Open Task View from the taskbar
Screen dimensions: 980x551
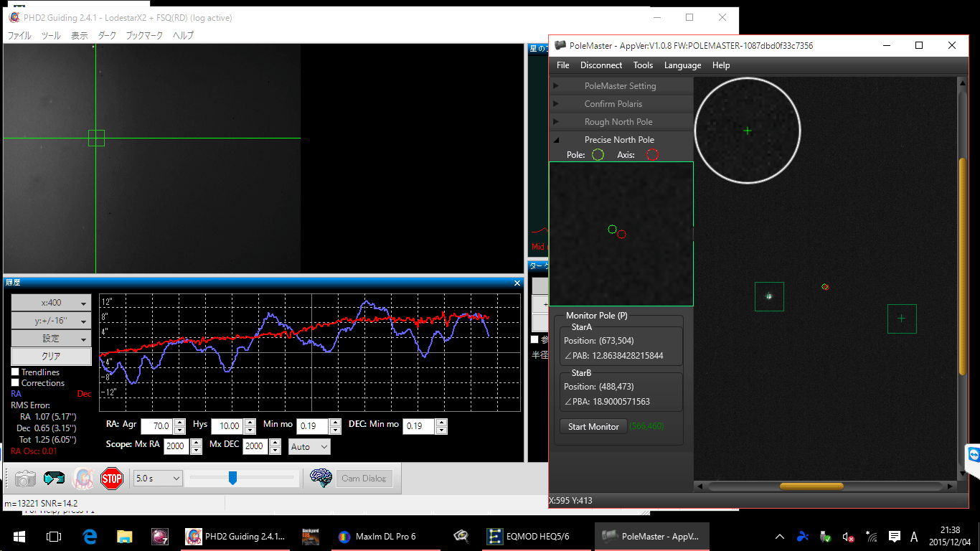[x=54, y=536]
